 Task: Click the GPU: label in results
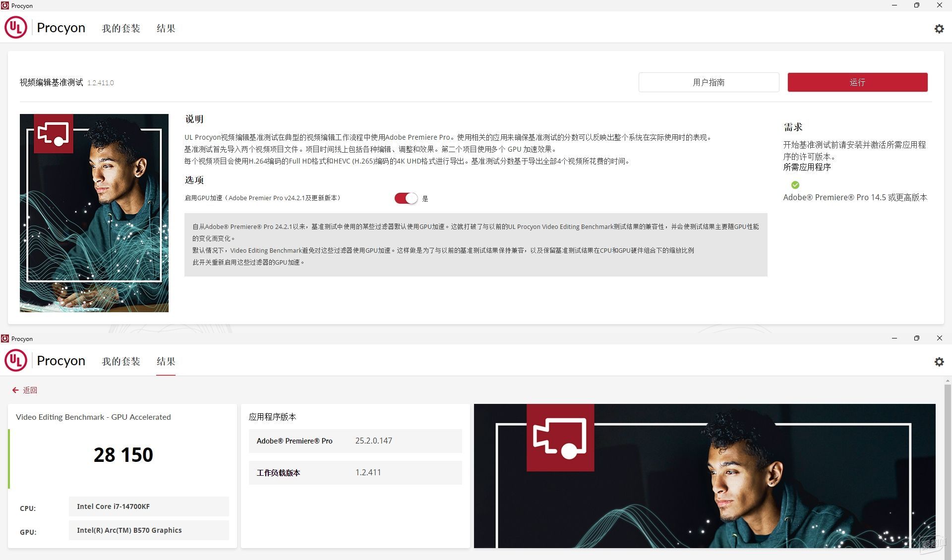pyautogui.click(x=28, y=532)
